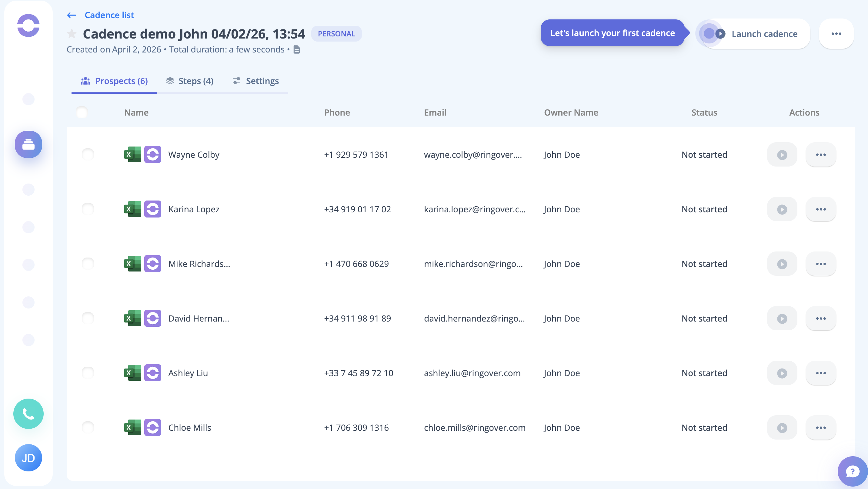The height and width of the screenshot is (489, 868).
Task: Open the Settings tab
Action: point(256,81)
